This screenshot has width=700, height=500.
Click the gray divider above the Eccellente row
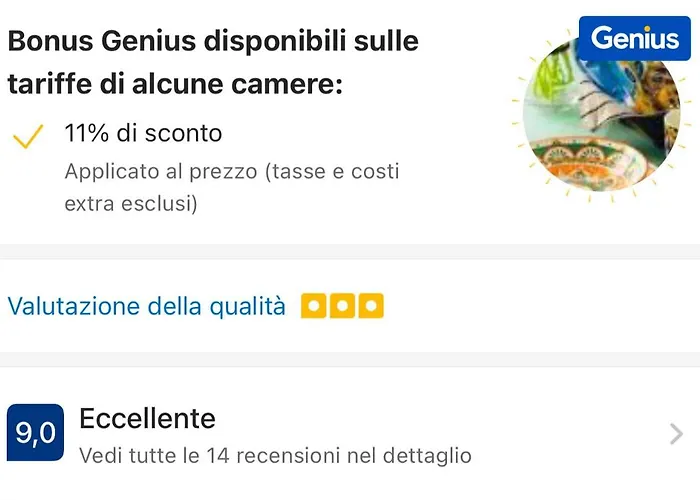coord(350,359)
